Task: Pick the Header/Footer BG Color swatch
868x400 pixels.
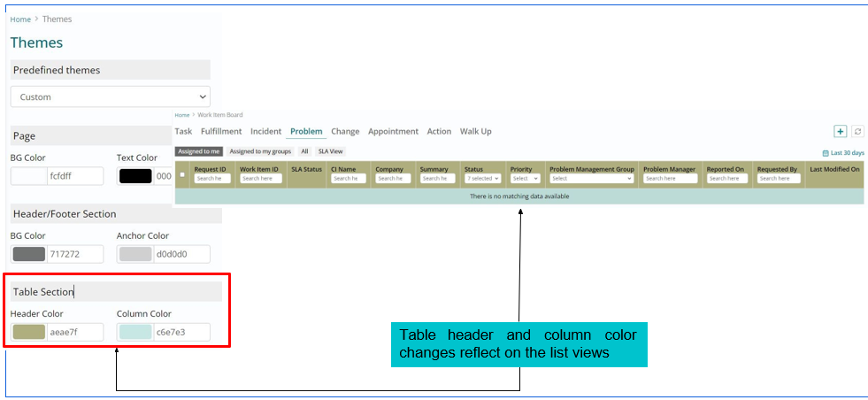Action: 28,254
